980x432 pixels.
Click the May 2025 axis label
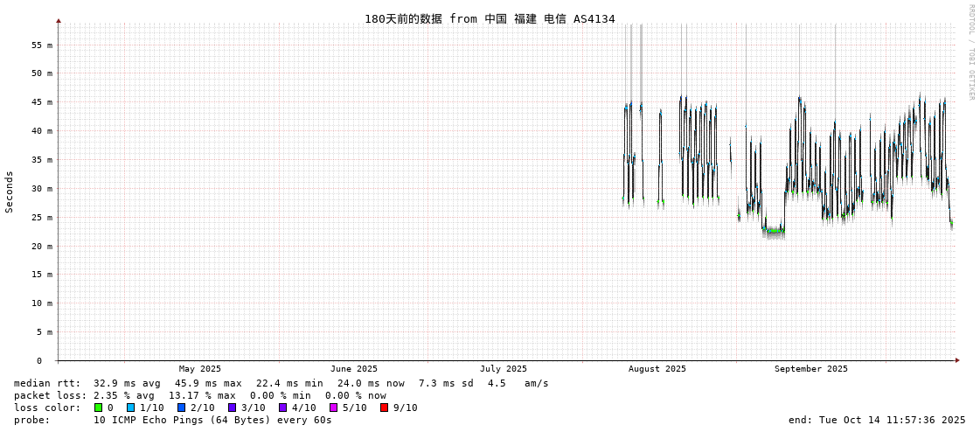200,369
